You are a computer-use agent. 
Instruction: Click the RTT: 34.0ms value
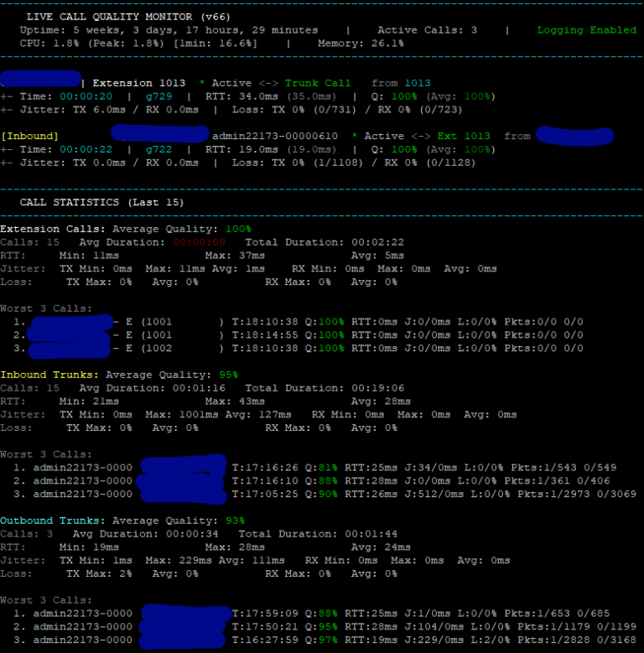tap(241, 96)
